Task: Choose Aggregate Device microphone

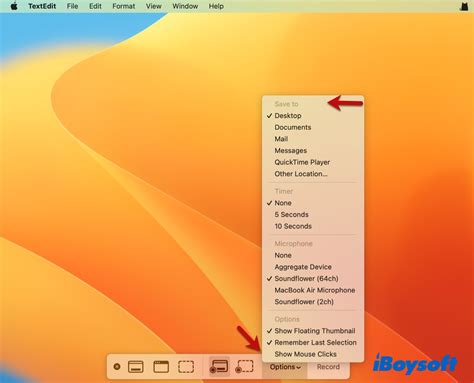Action: click(313, 267)
